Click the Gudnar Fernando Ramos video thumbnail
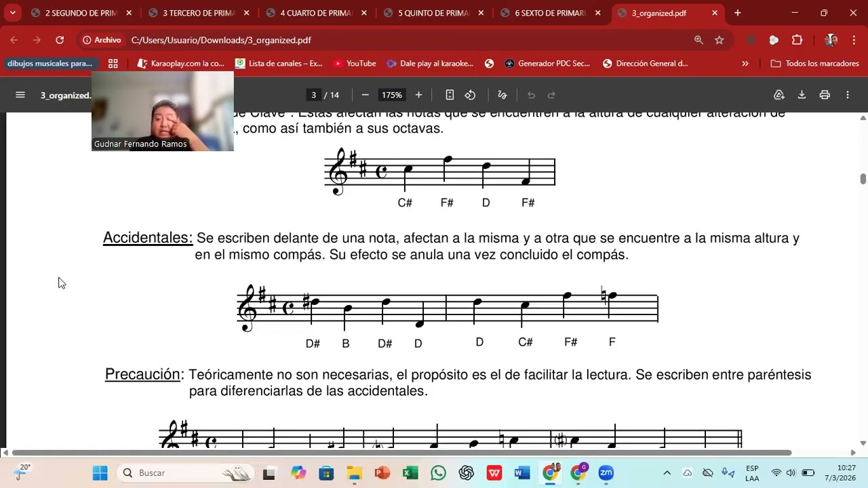868x488 pixels. click(163, 111)
